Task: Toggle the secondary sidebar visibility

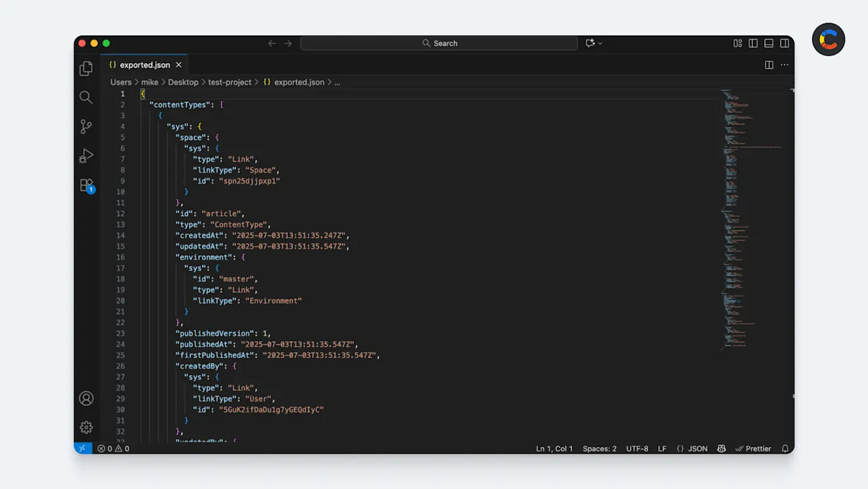Action: tap(784, 43)
